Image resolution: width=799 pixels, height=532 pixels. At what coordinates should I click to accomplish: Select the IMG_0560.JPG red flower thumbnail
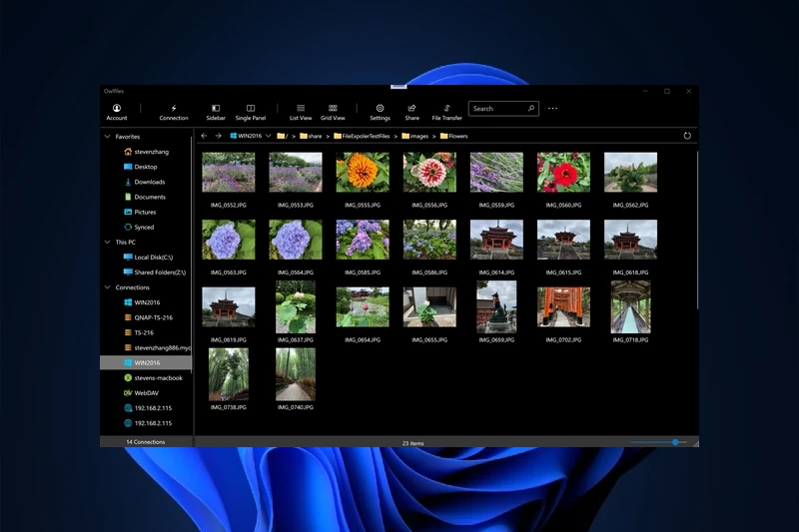(x=563, y=173)
